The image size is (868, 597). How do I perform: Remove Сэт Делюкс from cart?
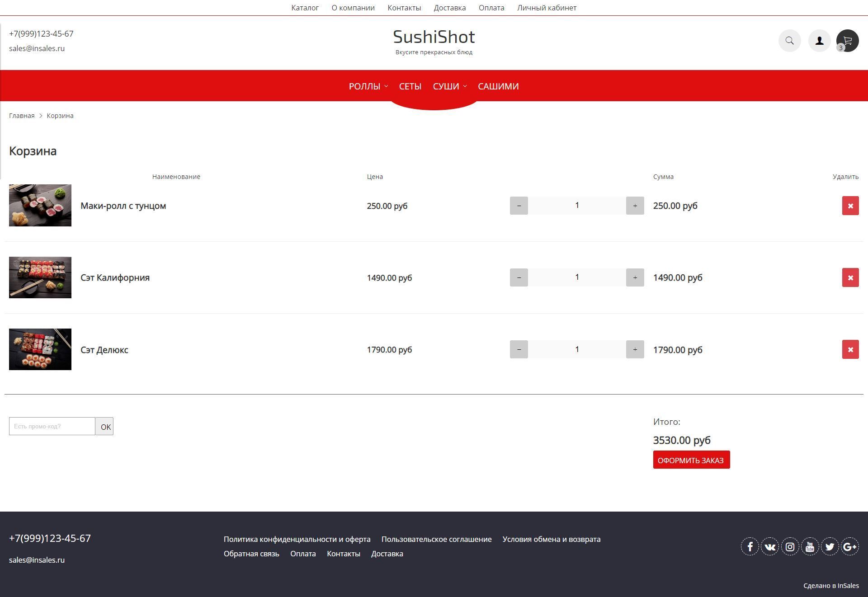click(x=850, y=349)
